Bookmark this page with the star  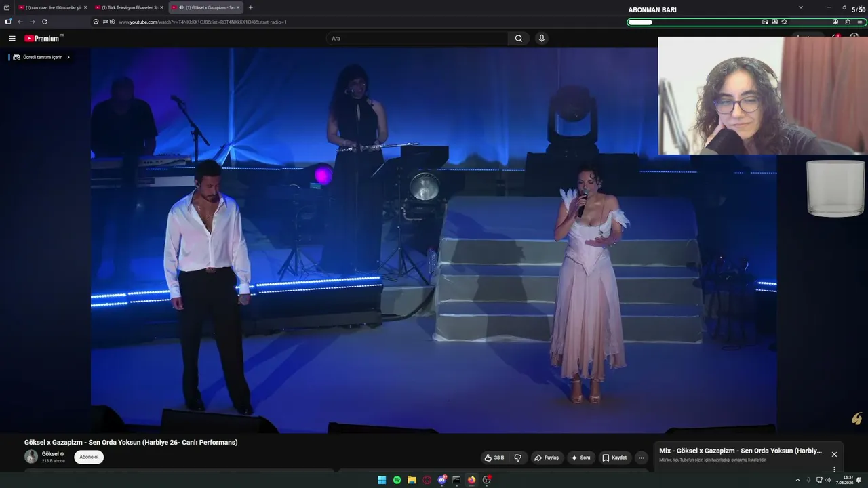(x=784, y=22)
